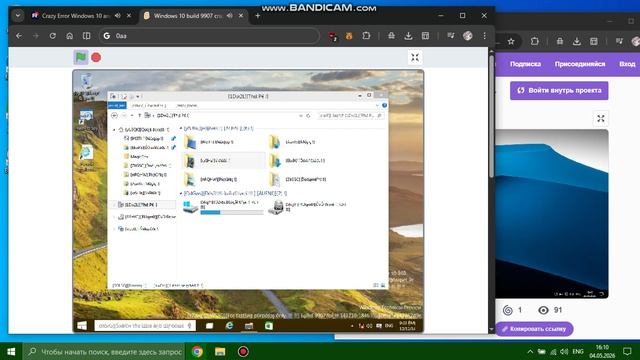Open Присоединяйся in the rear window
The width and height of the screenshot is (640, 360).
[580, 64]
